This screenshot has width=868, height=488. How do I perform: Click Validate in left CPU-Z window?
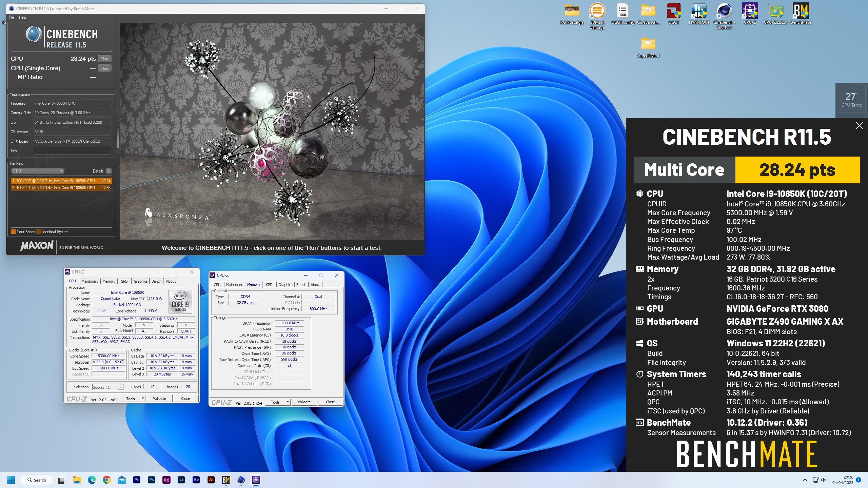click(159, 399)
